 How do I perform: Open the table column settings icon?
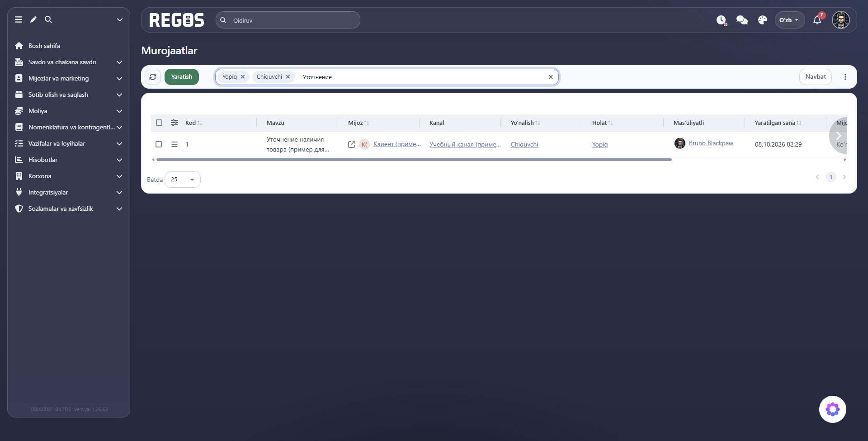[175, 123]
